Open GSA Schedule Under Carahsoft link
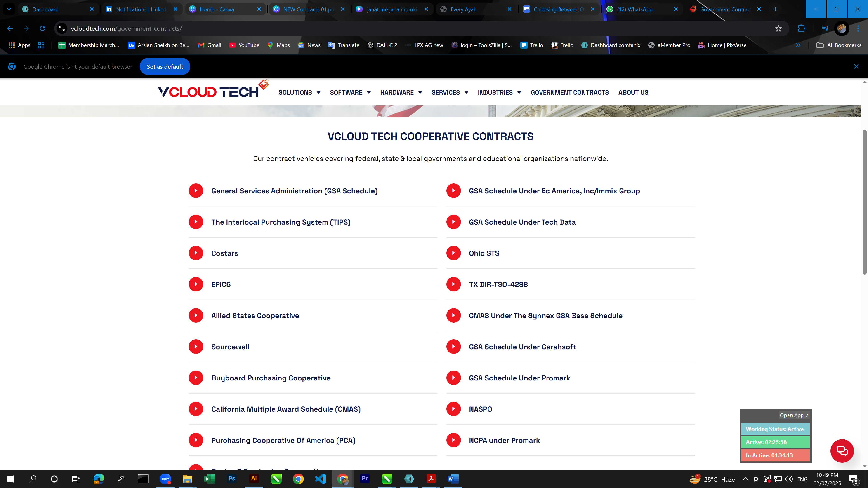The height and width of the screenshot is (488, 868). coord(522,347)
